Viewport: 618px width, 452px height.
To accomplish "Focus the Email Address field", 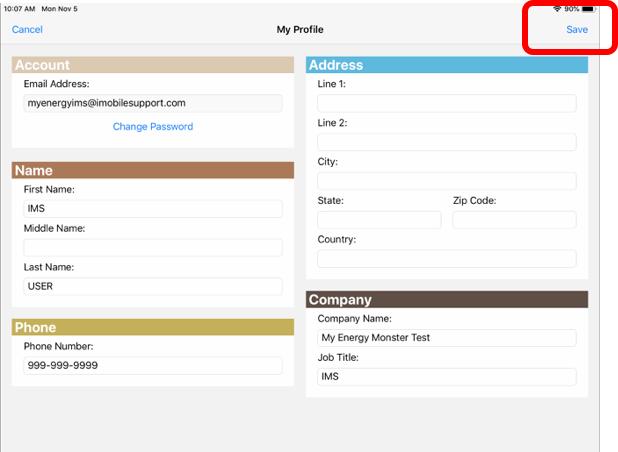I will [x=153, y=103].
